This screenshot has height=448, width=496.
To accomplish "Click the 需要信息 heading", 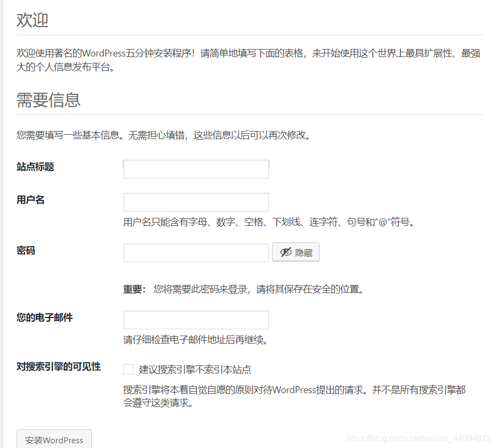I will (x=48, y=100).
